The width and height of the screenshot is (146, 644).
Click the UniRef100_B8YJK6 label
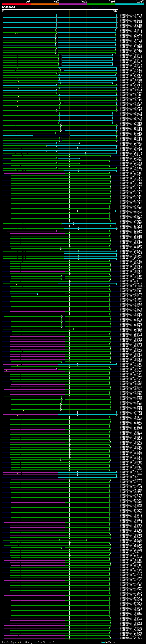131,50
